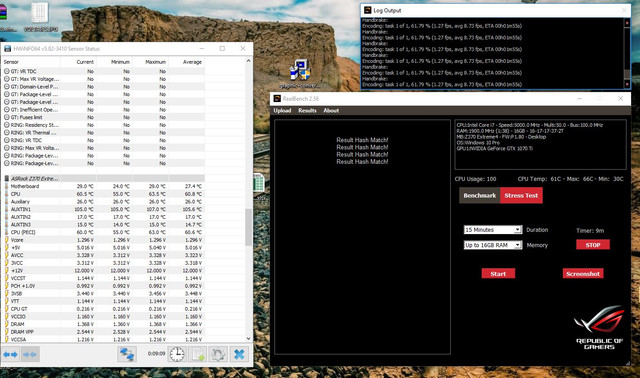The image size is (640, 378).
Task: Click the red STOP button
Action: [x=593, y=245]
